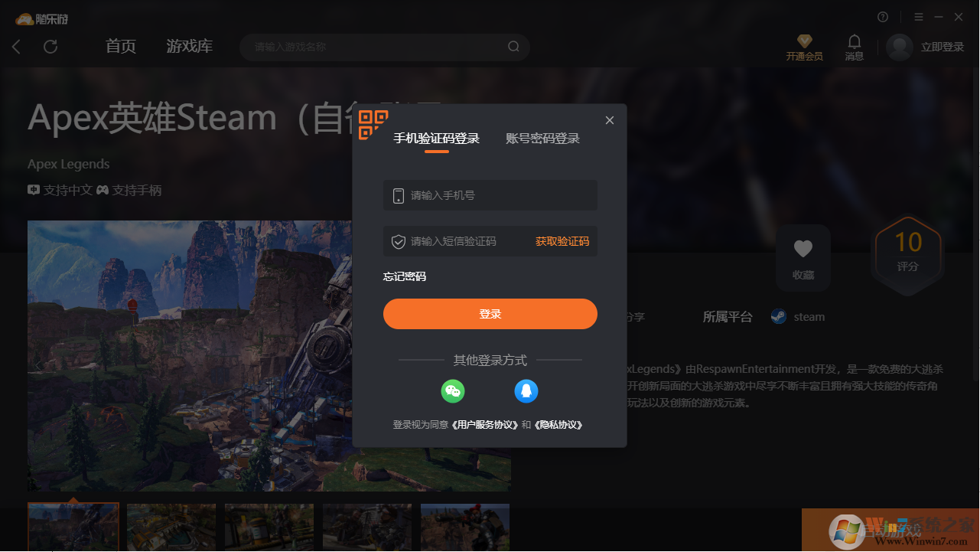Click 获取验证码 to request SMS code
Viewport: 980px width, 552px height.
click(562, 240)
